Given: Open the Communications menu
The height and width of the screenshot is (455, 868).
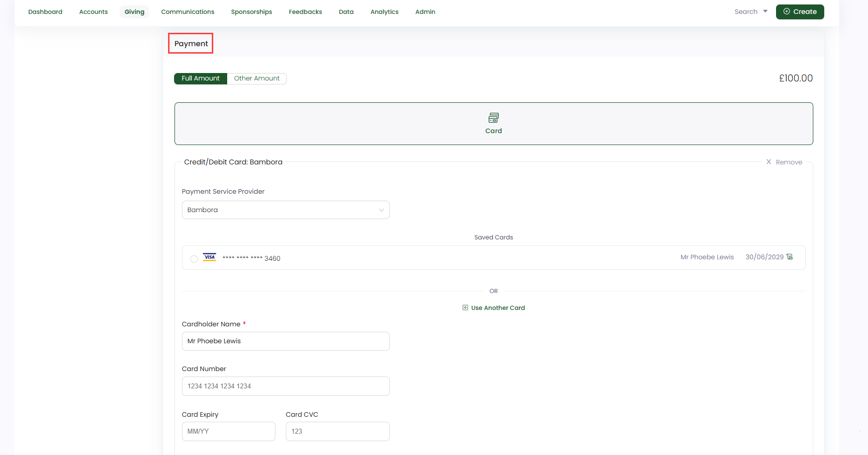Looking at the screenshot, I should (x=187, y=12).
